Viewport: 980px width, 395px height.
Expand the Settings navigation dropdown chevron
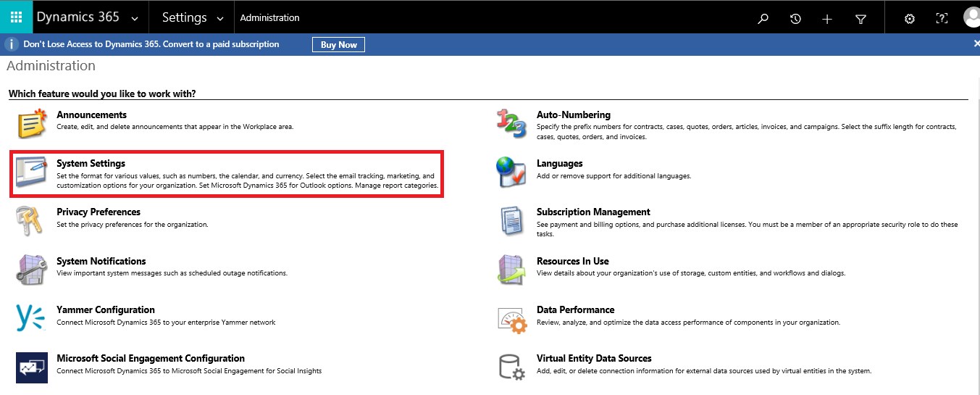pyautogui.click(x=220, y=18)
